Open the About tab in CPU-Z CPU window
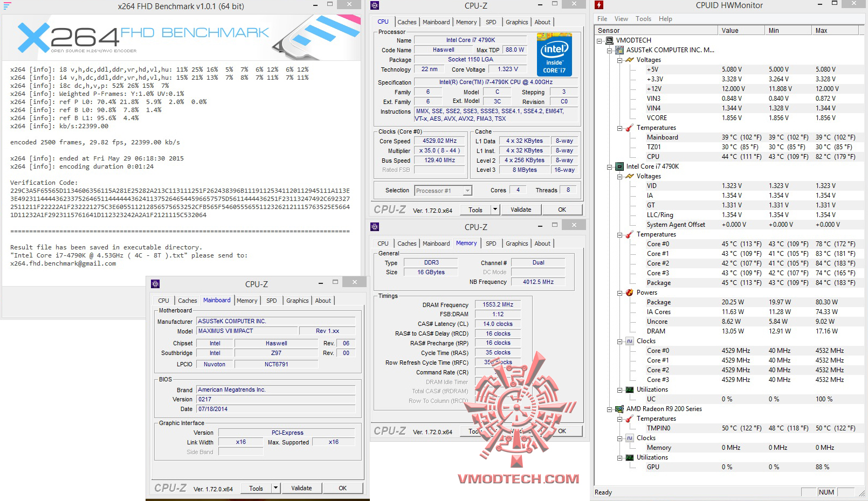868x501 pixels. coord(542,22)
